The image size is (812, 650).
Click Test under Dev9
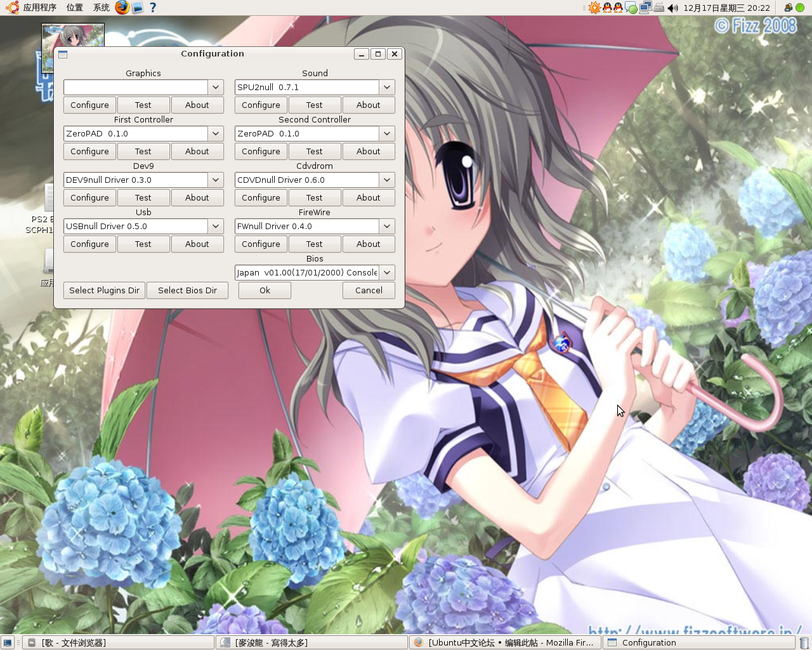pyautogui.click(x=143, y=197)
